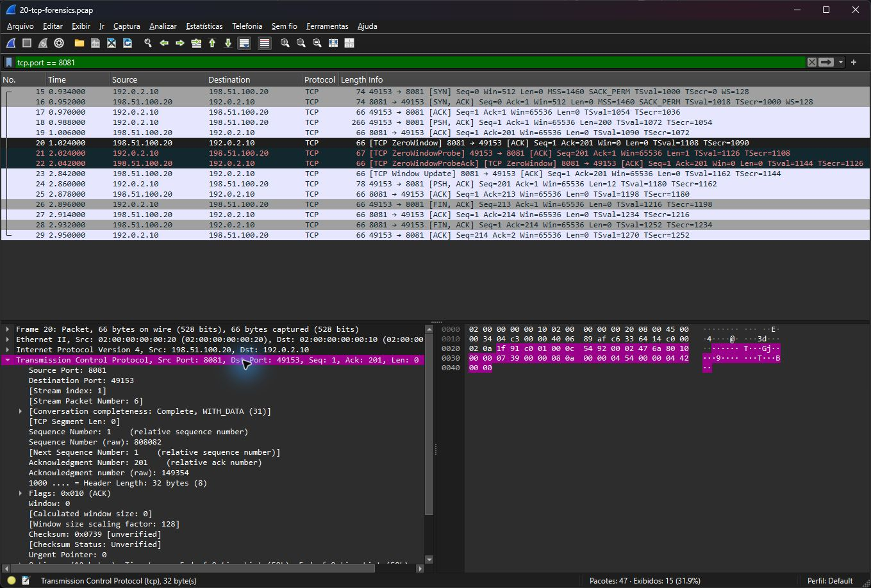The height and width of the screenshot is (588, 871).
Task: Zoom out the main window text
Action: (x=301, y=43)
